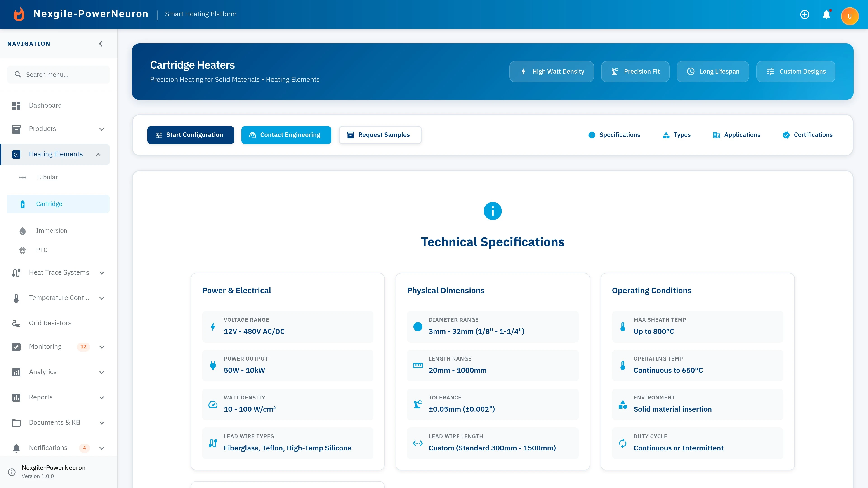Select the High Watt Density badge
868x488 pixels.
(552, 71)
